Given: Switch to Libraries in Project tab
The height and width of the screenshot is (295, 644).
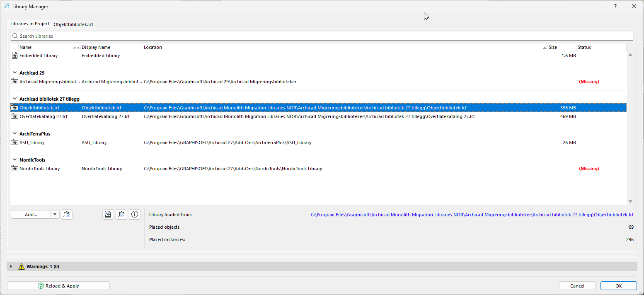Looking at the screenshot, I should [x=30, y=24].
